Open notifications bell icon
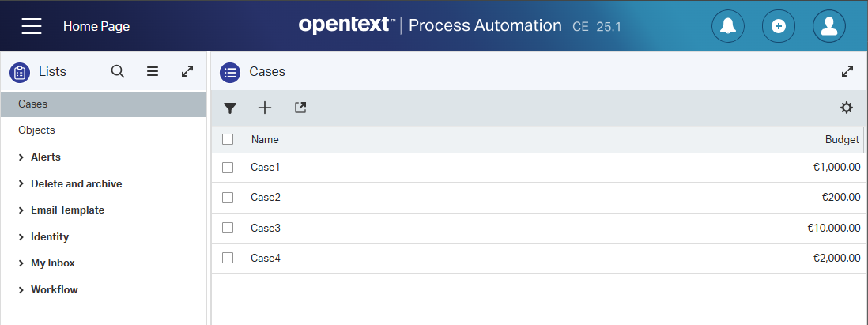 [728, 26]
